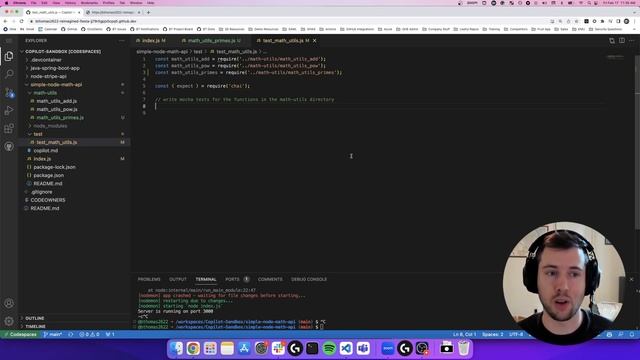This screenshot has height=360, width=640.
Task: Click the browser address bar
Action: click(286, 21)
